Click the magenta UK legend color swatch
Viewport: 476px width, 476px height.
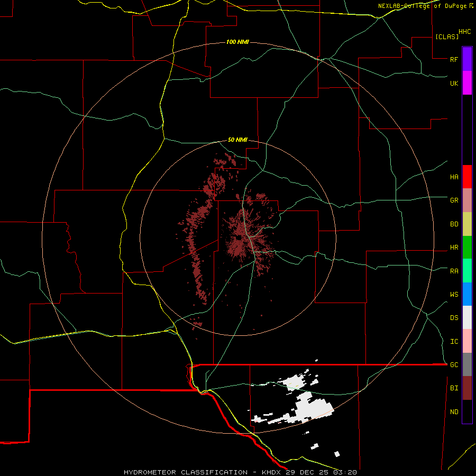click(x=467, y=83)
